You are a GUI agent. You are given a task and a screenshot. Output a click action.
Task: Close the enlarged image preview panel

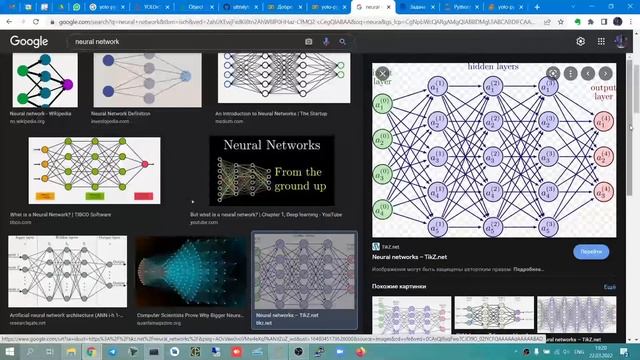coord(382,73)
